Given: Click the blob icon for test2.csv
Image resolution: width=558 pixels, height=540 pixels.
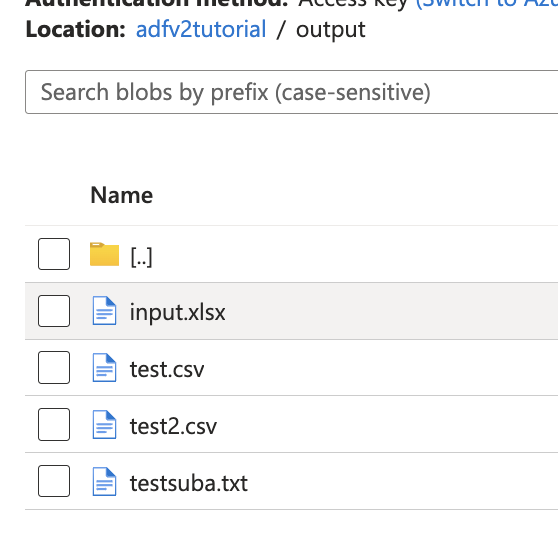Looking at the screenshot, I should coord(104,424).
